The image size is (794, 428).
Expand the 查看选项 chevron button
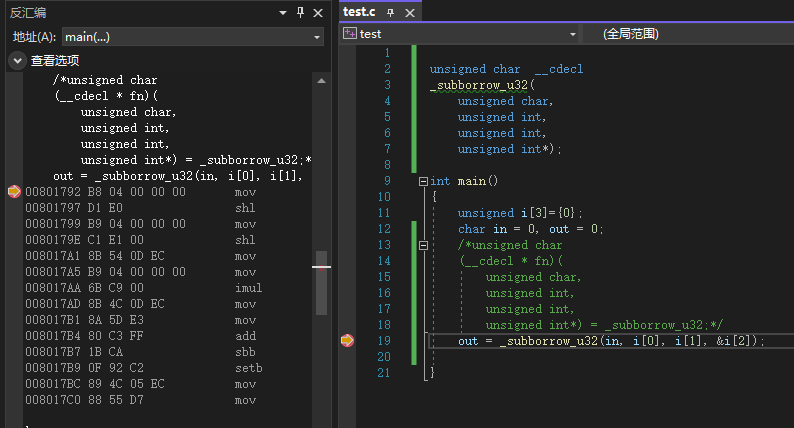[17, 60]
